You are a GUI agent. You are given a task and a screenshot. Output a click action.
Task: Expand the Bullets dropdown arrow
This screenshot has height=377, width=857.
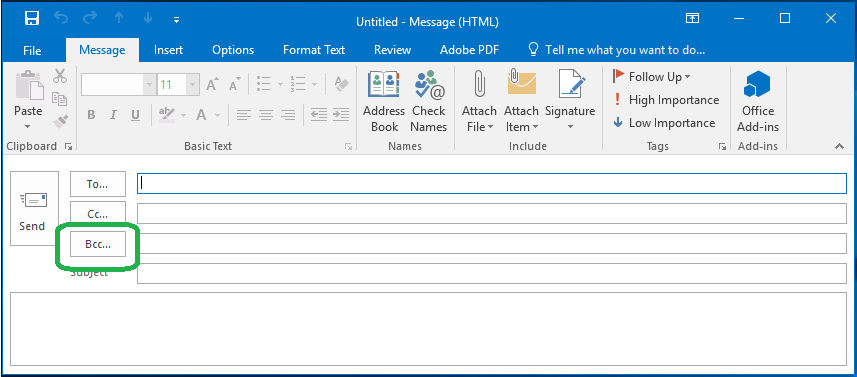coord(280,85)
